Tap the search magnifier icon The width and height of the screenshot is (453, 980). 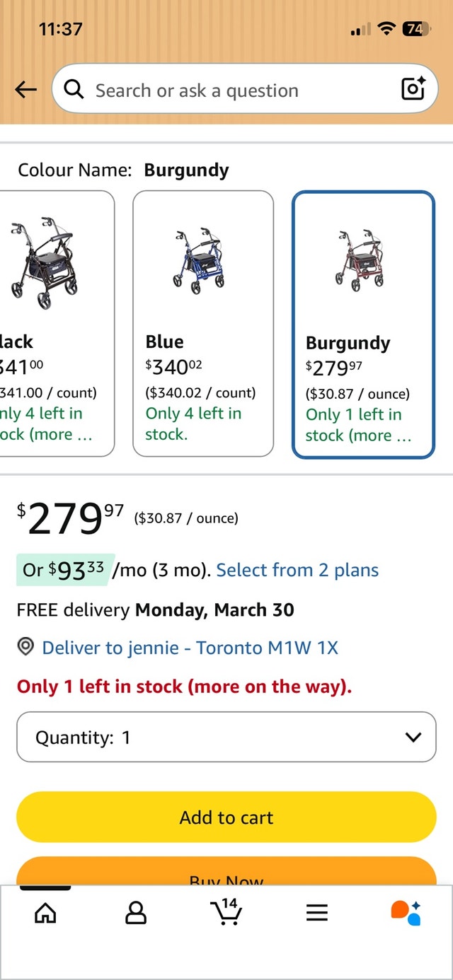74,90
